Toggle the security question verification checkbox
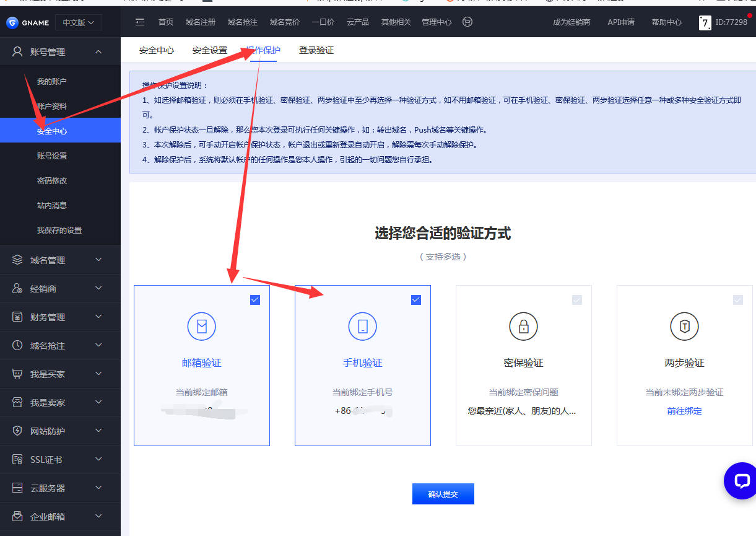This screenshot has width=756, height=536. click(x=577, y=300)
